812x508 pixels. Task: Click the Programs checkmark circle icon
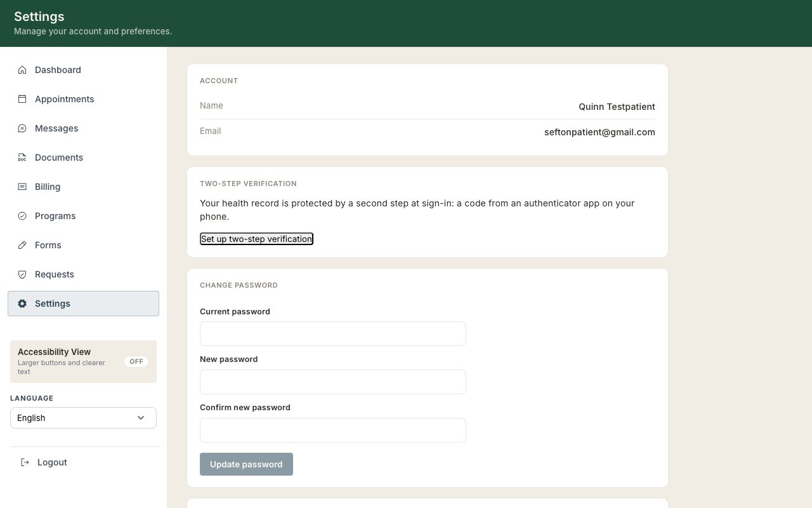pyautogui.click(x=22, y=216)
